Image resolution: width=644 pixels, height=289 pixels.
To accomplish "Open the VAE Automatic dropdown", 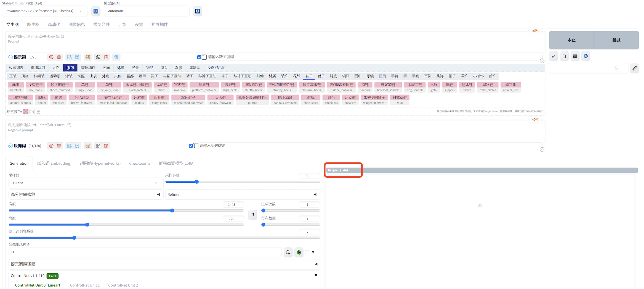I will coord(147,11).
